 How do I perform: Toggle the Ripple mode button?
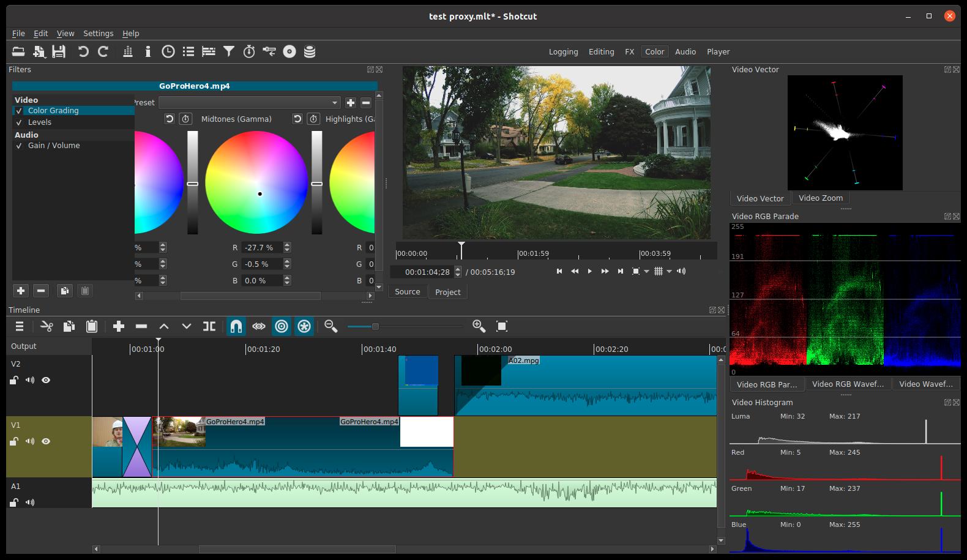(282, 326)
